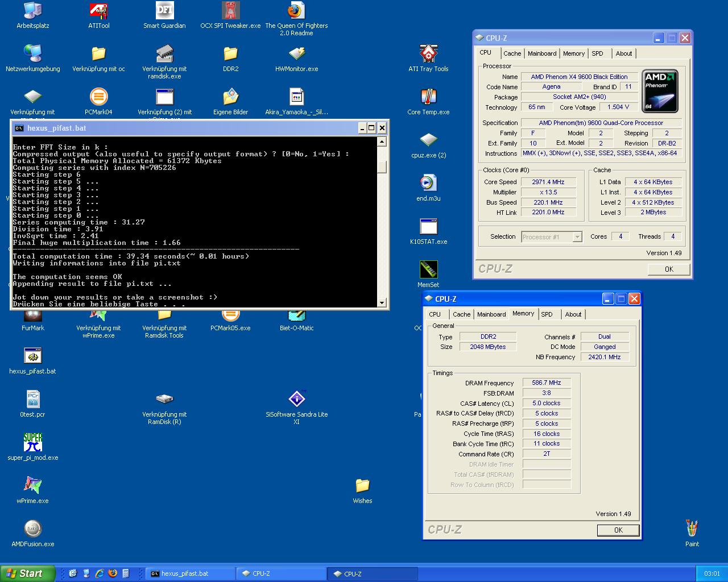Open About tab in upper CPU-Z window
728x582 pixels.
[x=624, y=53]
